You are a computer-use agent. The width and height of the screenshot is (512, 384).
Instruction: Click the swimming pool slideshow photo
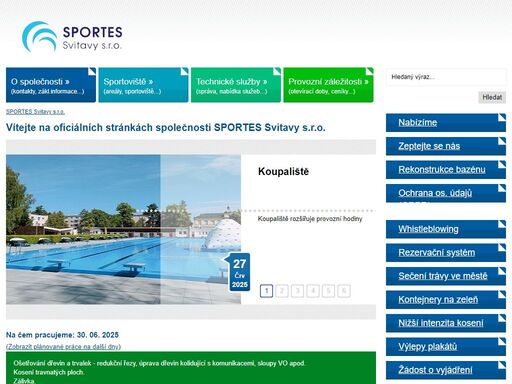pyautogui.click(x=123, y=229)
